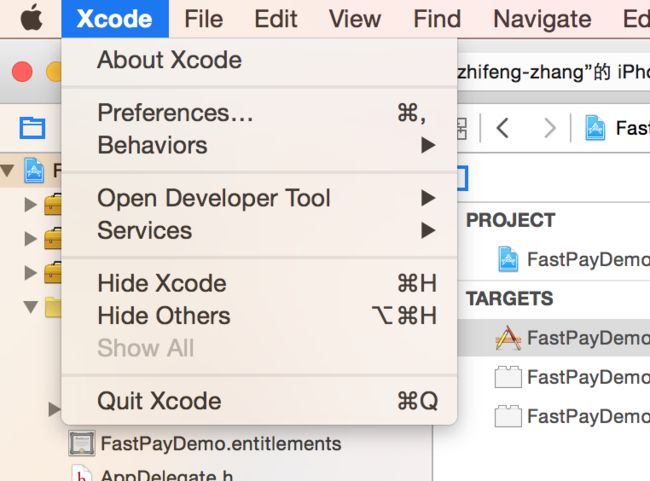Click the related items grid icon
Image resolution: width=650 pixels, height=481 pixels.
[x=462, y=128]
